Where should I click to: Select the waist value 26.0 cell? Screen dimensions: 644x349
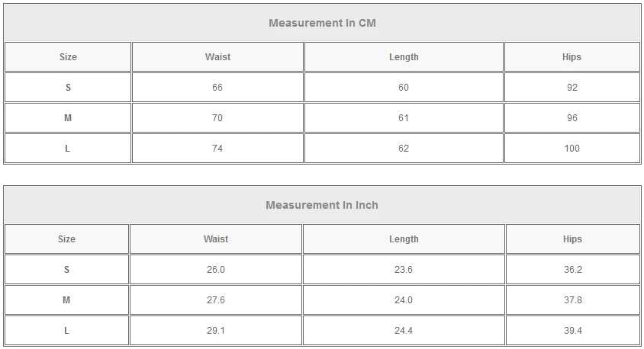click(216, 270)
